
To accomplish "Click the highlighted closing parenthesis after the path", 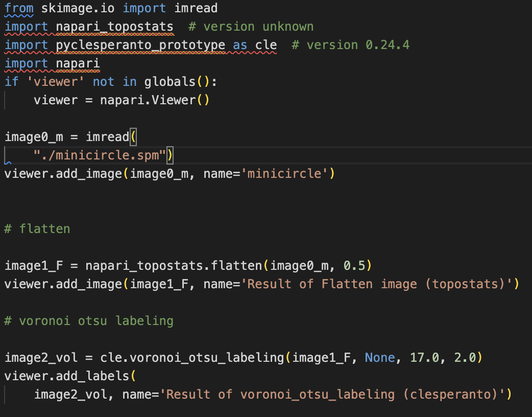I will (171, 155).
